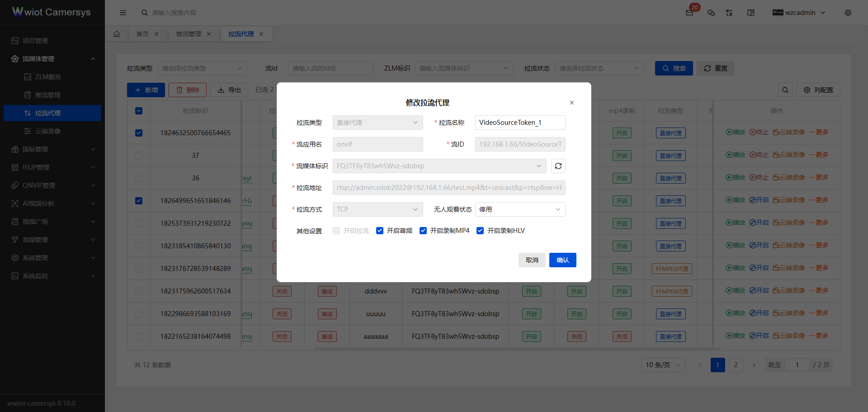This screenshot has width=868, height=412.
Task: Uncheck the 开启录制MP4 checkbox
Action: [423, 231]
